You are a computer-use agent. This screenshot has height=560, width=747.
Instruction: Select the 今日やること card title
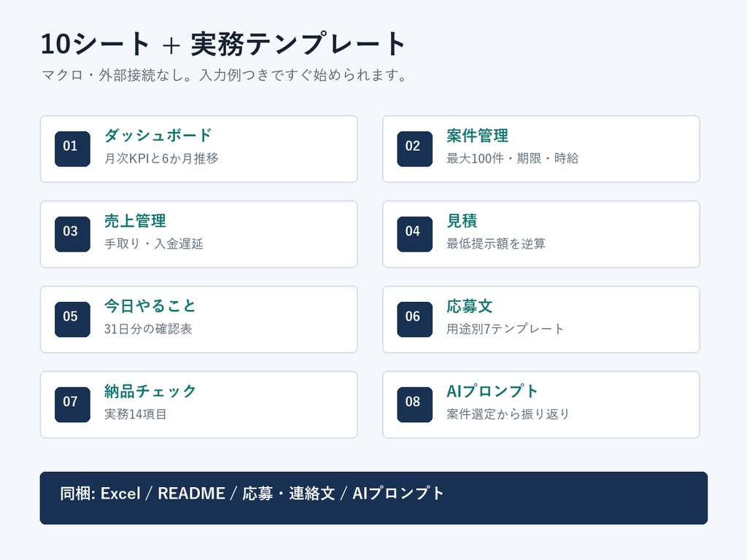[150, 306]
